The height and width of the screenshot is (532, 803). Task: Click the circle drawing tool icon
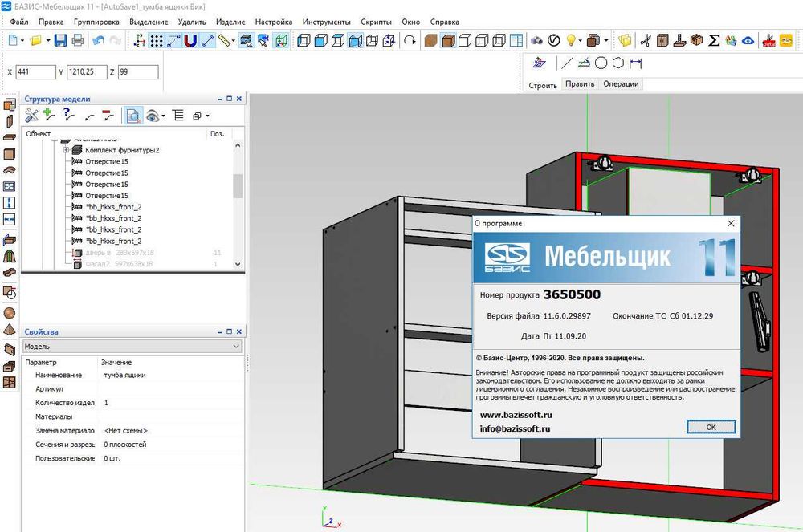click(601, 63)
